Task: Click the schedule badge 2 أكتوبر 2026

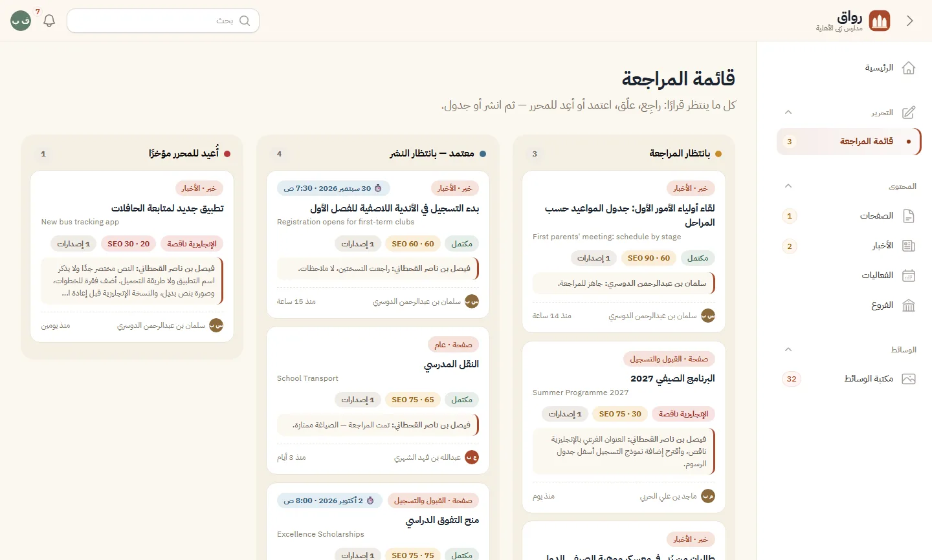Action: (329, 501)
